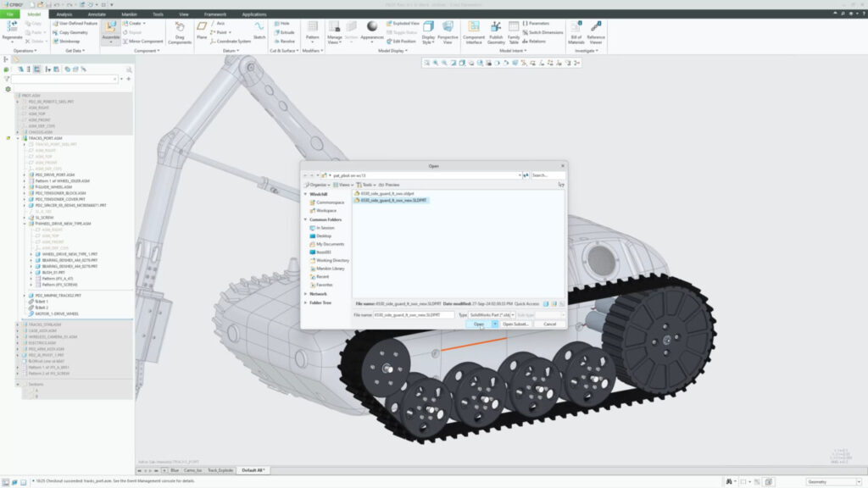Click the Open Subset button

515,324
